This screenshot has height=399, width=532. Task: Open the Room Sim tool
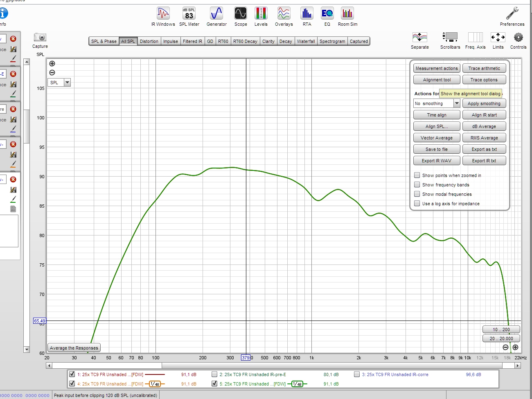coord(347,17)
